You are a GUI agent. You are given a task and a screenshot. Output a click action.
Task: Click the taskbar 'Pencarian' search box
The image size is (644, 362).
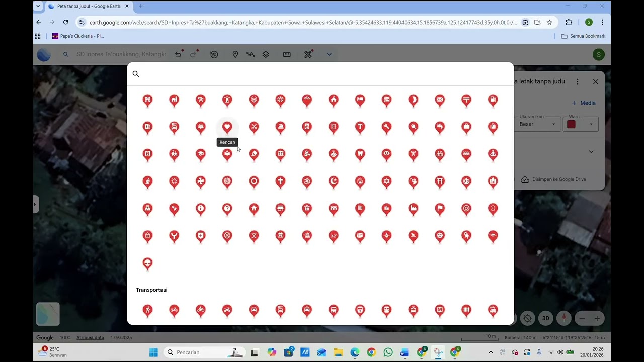point(205,352)
